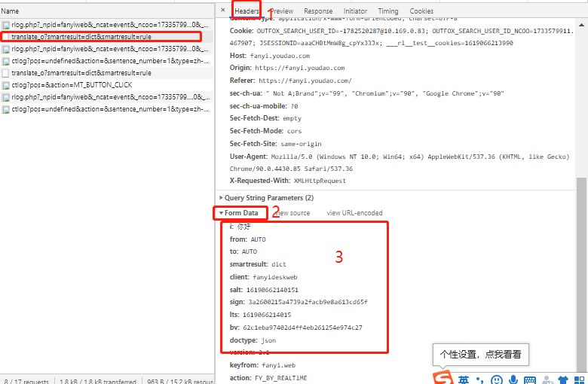Toggle Sogou punctuation mode
The height and width of the screenshot is (384, 588).
coord(479,380)
